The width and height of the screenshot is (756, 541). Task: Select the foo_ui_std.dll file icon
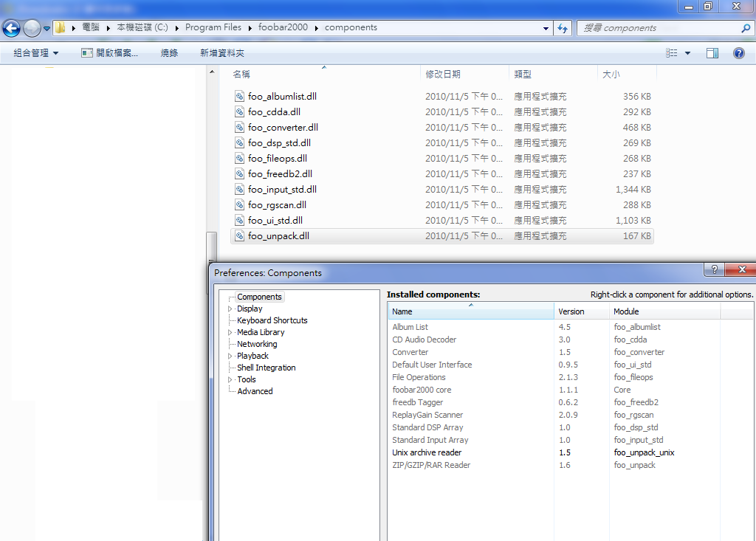239,221
